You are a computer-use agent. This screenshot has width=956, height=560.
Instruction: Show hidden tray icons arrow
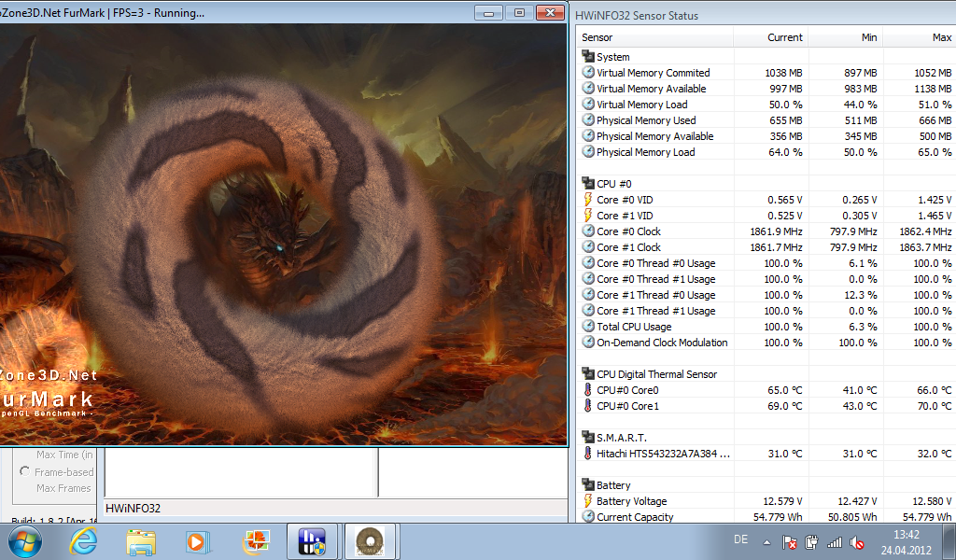pyautogui.click(x=767, y=542)
